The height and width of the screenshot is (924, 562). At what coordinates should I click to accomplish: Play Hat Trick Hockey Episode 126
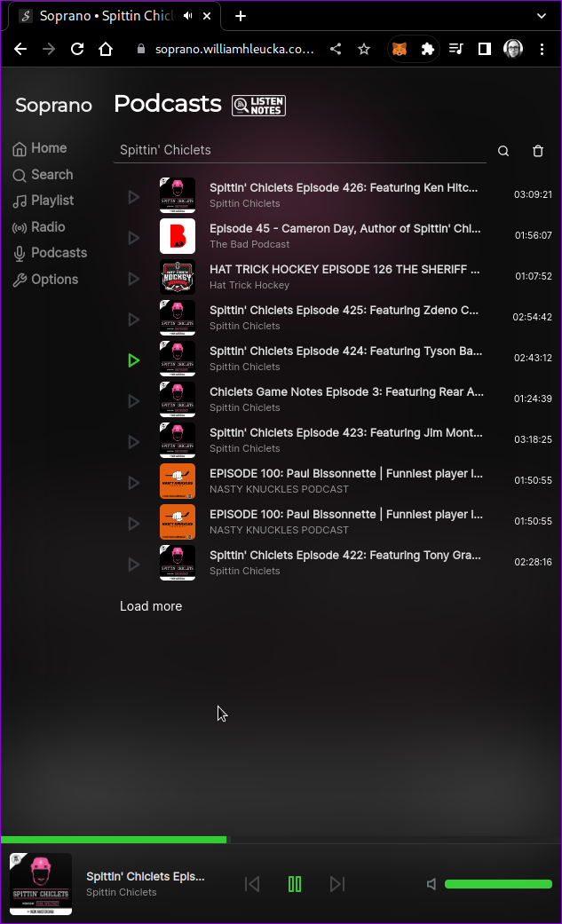point(134,279)
